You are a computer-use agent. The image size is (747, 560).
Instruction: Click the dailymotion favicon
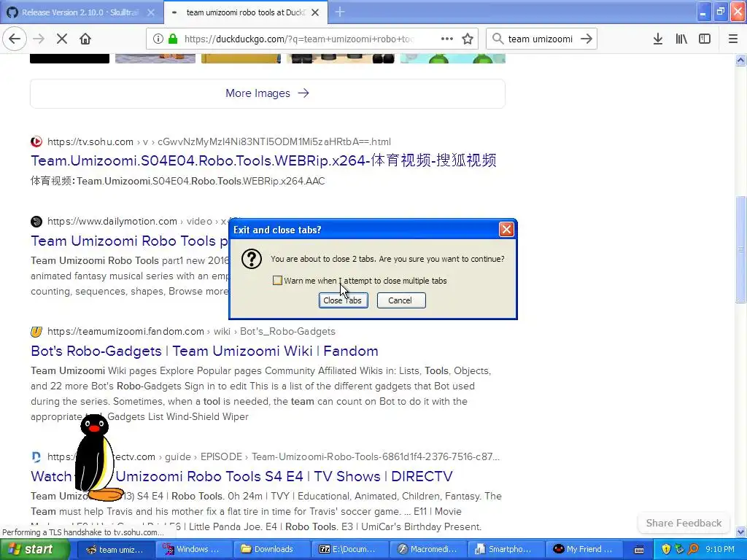[x=36, y=222]
